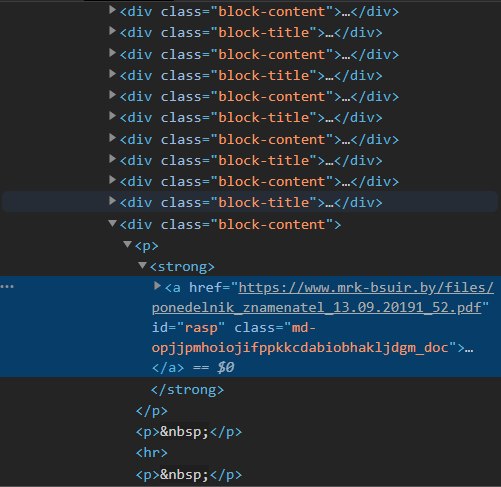
Task: Expand the selected <a href> node
Action: point(157,286)
